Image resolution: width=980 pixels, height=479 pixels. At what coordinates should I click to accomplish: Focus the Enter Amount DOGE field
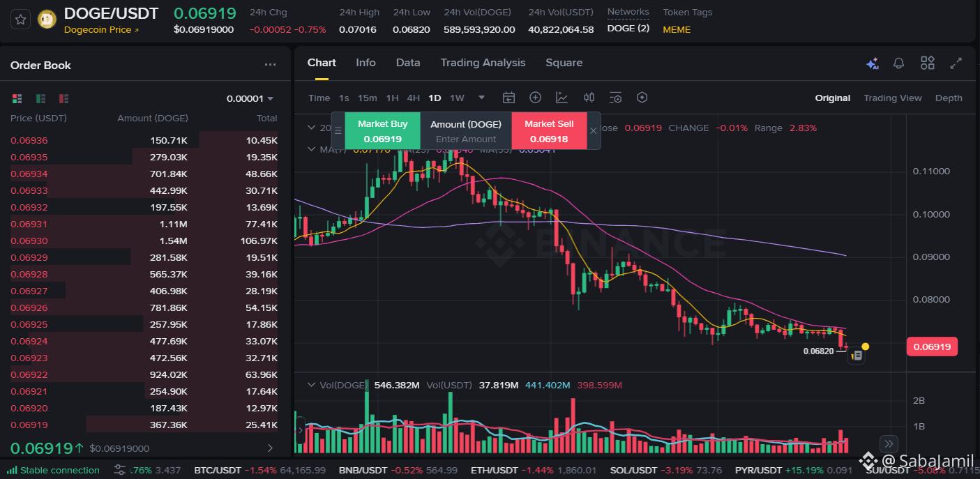[x=466, y=139]
